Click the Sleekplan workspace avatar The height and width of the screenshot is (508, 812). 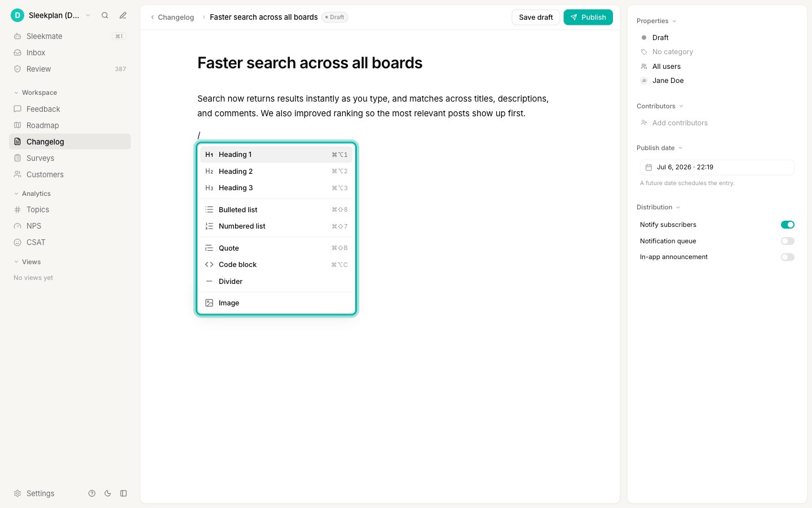point(17,15)
